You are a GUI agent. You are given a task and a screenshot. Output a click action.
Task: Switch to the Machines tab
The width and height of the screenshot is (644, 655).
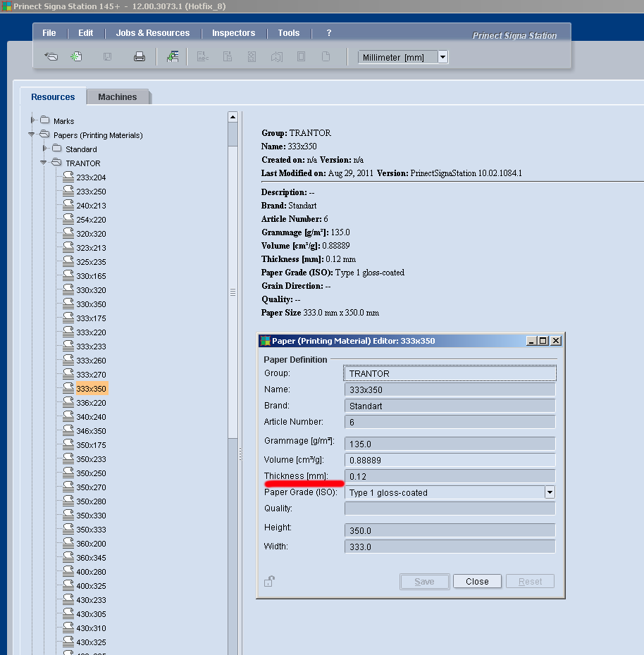(x=118, y=97)
